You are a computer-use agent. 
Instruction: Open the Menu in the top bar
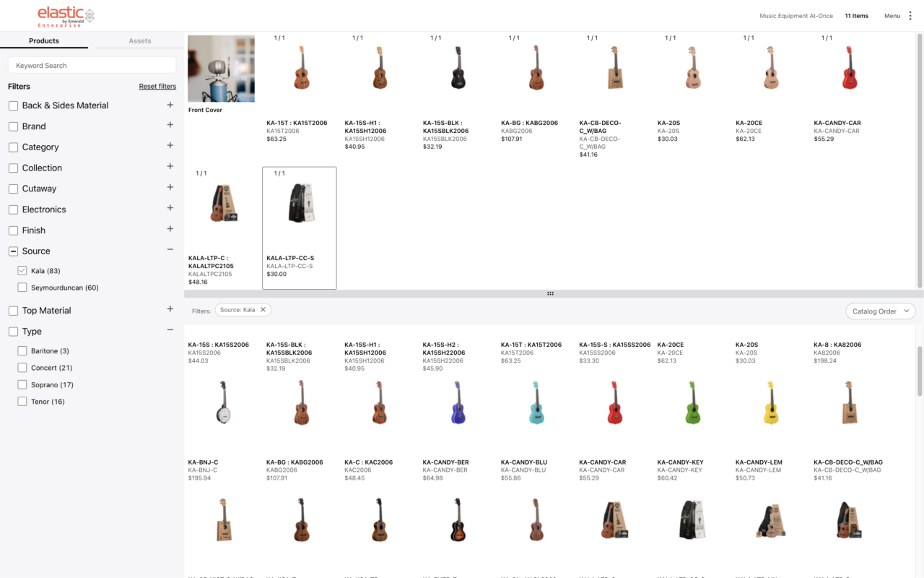click(x=892, y=15)
